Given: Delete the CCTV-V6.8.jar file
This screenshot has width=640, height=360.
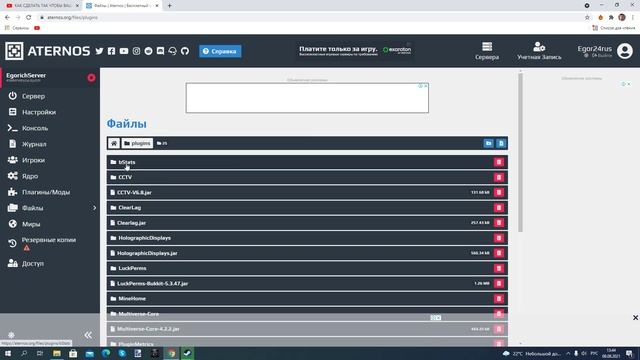Looking at the screenshot, I should 499,192.
